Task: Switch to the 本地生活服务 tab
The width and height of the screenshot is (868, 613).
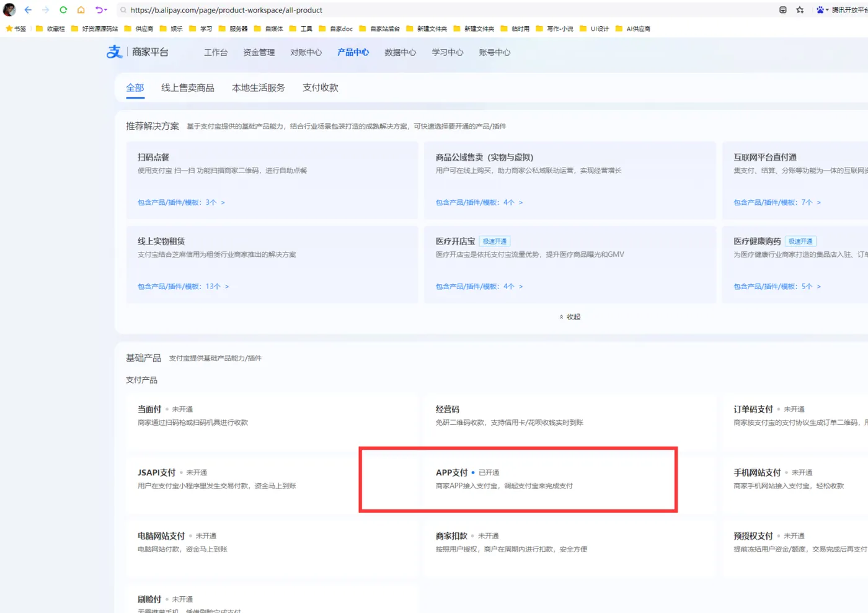Action: point(259,87)
